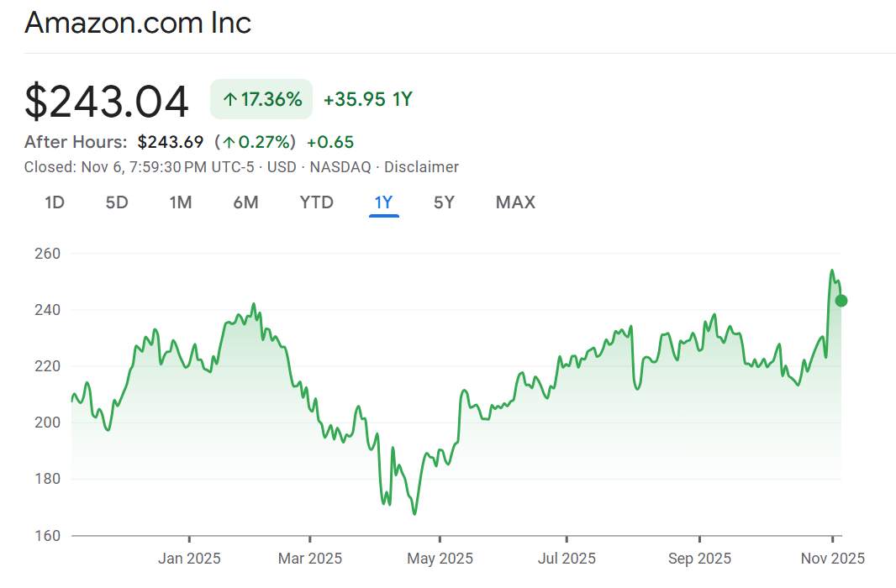Click the May 2025 axis label
The image size is (896, 588).
pyautogui.click(x=440, y=558)
